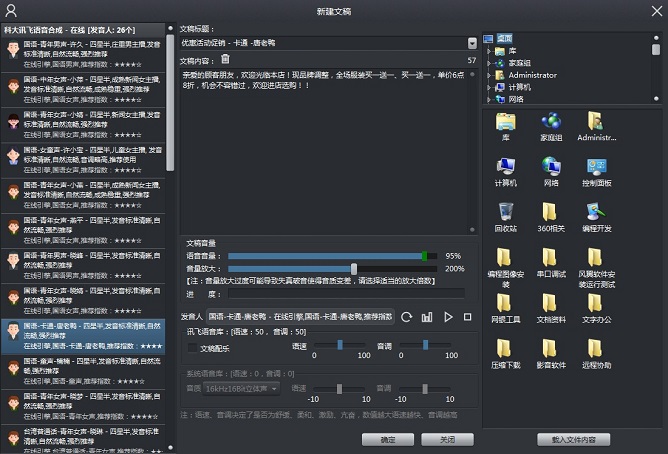Expand the 网络 tree node
The height and width of the screenshot is (454, 668).
coord(489,99)
